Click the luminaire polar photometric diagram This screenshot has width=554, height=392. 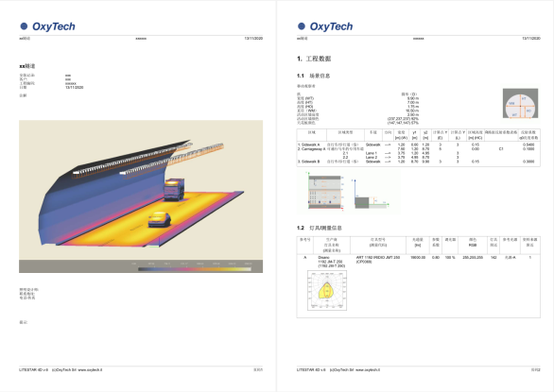click(327, 290)
